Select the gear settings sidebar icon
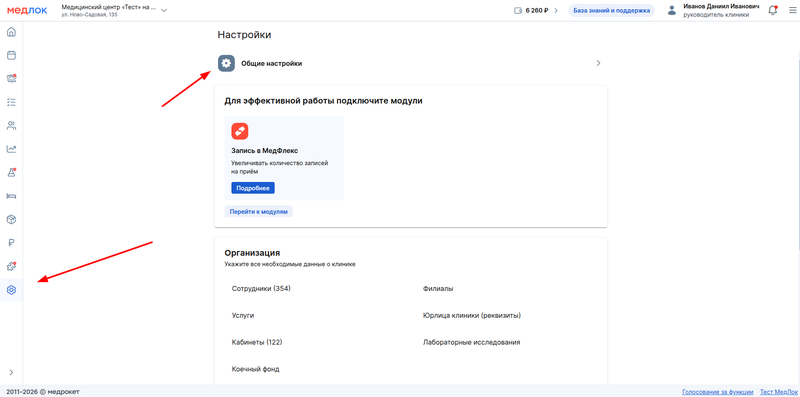This screenshot has height=397, width=800. 11,290
